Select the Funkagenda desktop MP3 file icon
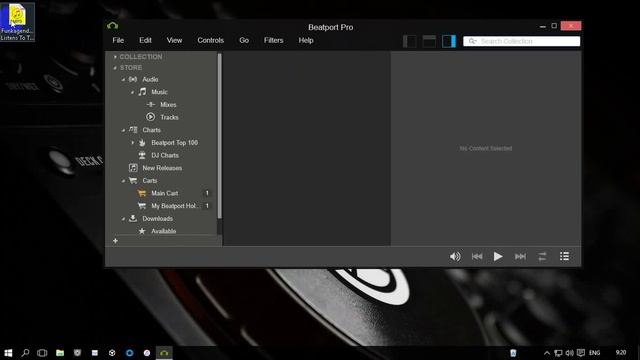The height and width of the screenshot is (360, 640). [17, 22]
